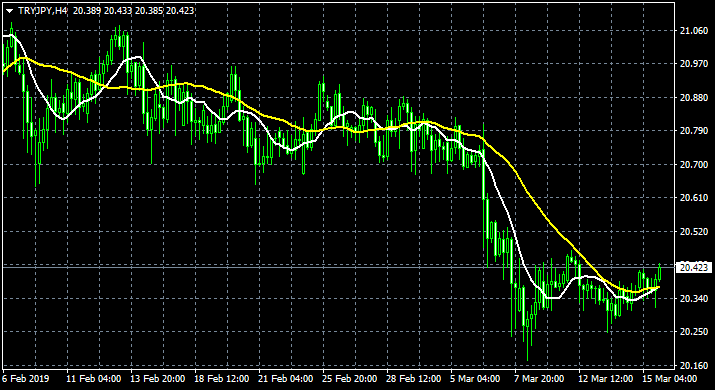The image size is (715, 390).
Task: Click the 15 Mar 04:00 time label
Action: tap(670, 379)
